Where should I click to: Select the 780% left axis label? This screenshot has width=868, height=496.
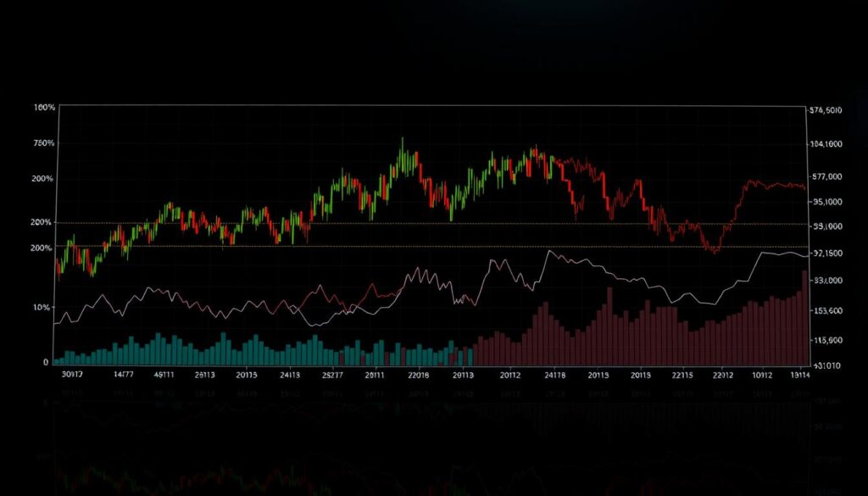[x=43, y=143]
